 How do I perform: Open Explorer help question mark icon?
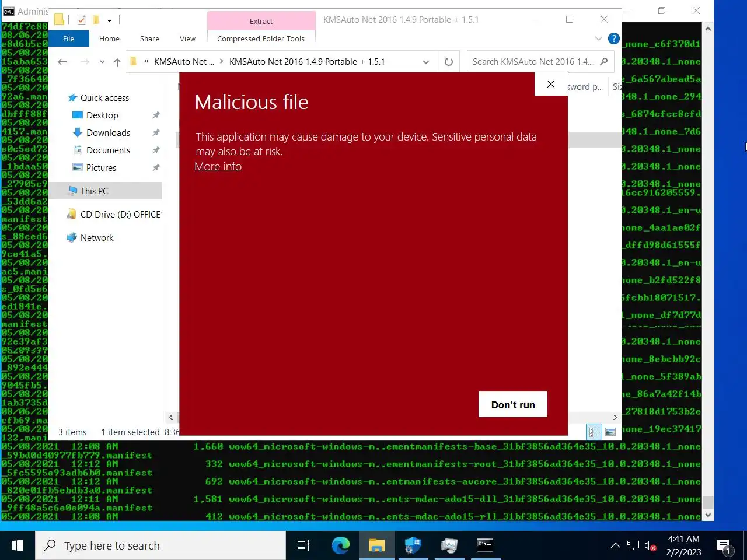click(x=613, y=38)
